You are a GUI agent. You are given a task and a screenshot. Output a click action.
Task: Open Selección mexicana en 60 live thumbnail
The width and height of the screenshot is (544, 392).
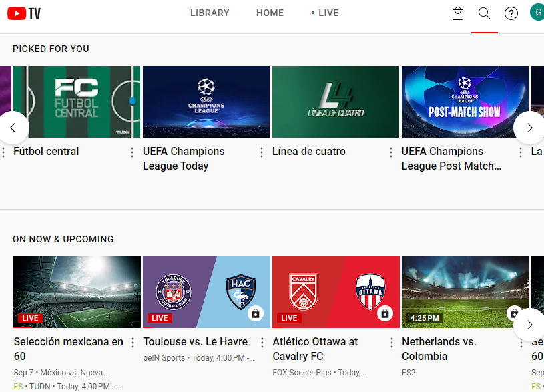coord(77,292)
